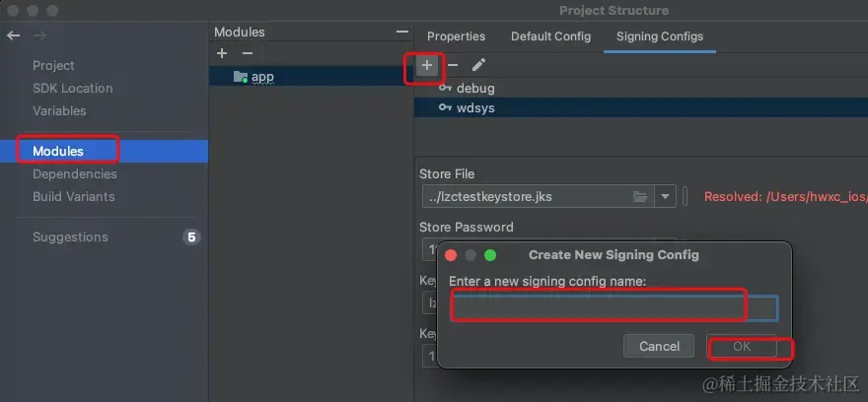868x402 pixels.
Task: Add a new signing config with plus
Action: (x=427, y=65)
